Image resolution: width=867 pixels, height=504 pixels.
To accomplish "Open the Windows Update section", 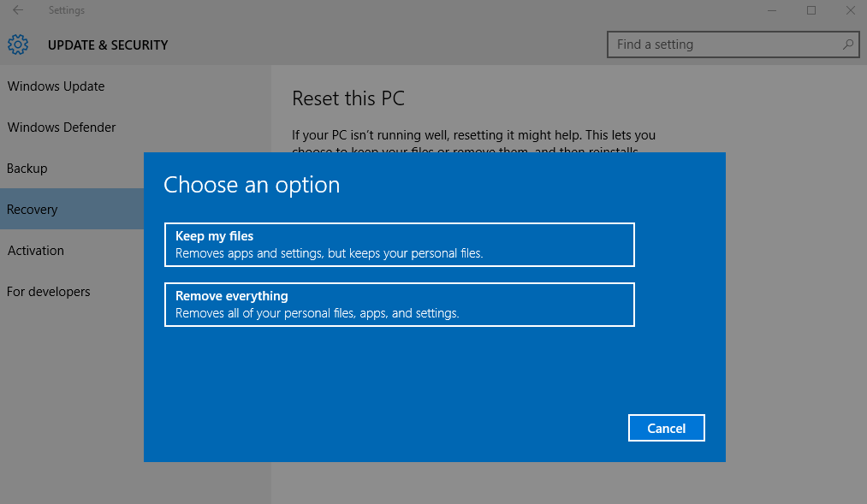I will [56, 86].
